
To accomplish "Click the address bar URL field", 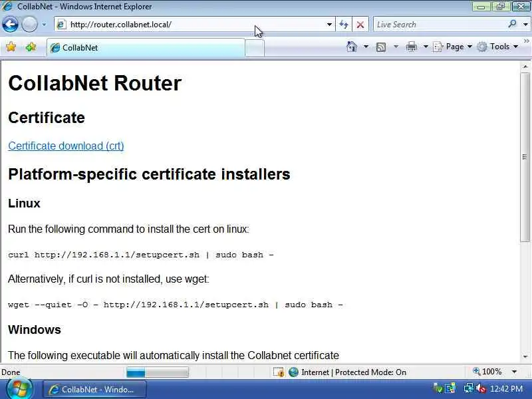I will [x=195, y=25].
